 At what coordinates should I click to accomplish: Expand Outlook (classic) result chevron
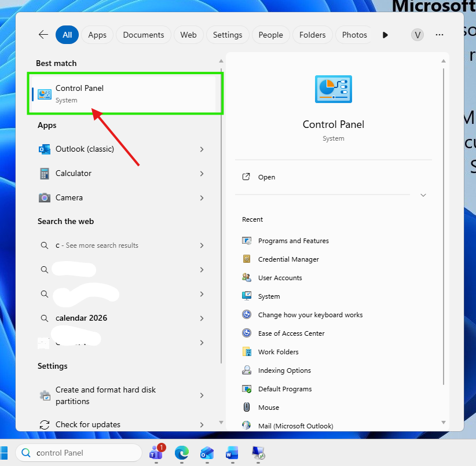(202, 149)
